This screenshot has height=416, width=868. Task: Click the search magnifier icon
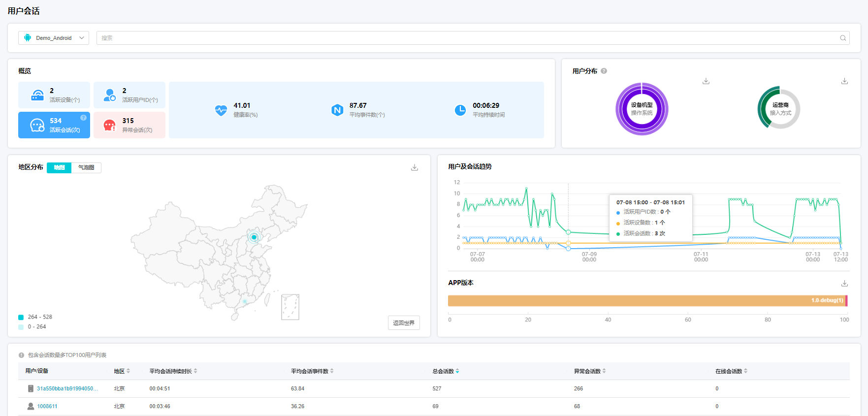pyautogui.click(x=843, y=38)
